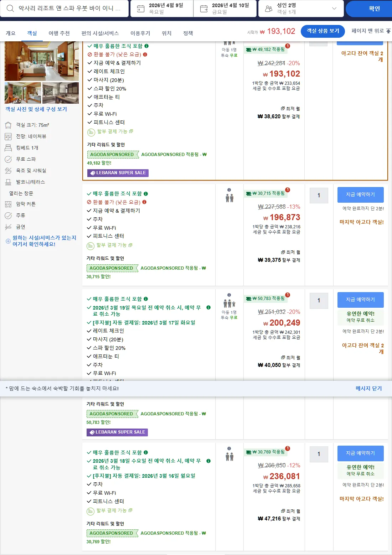Click the calendar icon in check-out field
The width and height of the screenshot is (392, 555).
pyautogui.click(x=204, y=9)
